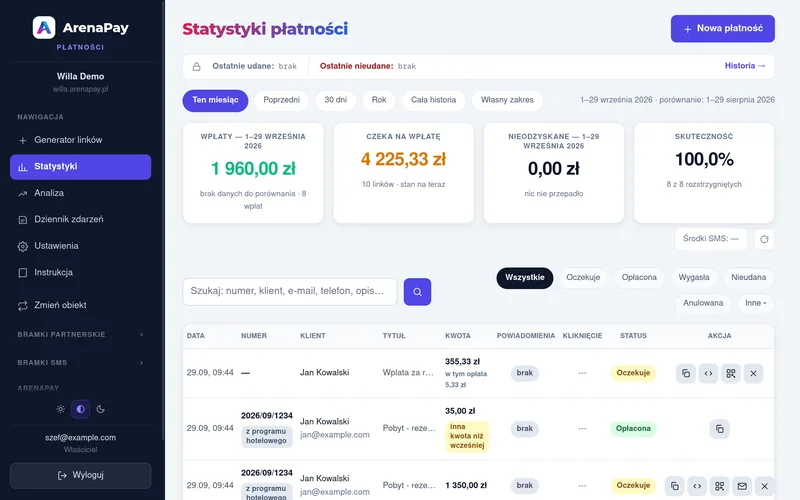Viewport: 800px width, 500px height.
Task: Filter payments by Nieudana
Action: (748, 278)
